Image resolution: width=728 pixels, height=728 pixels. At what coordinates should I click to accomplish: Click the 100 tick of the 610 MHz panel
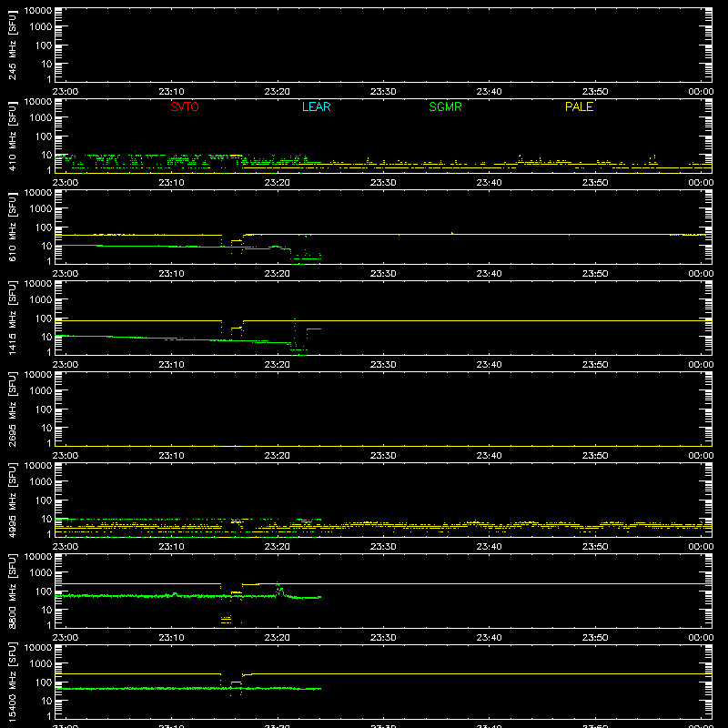coord(44,227)
